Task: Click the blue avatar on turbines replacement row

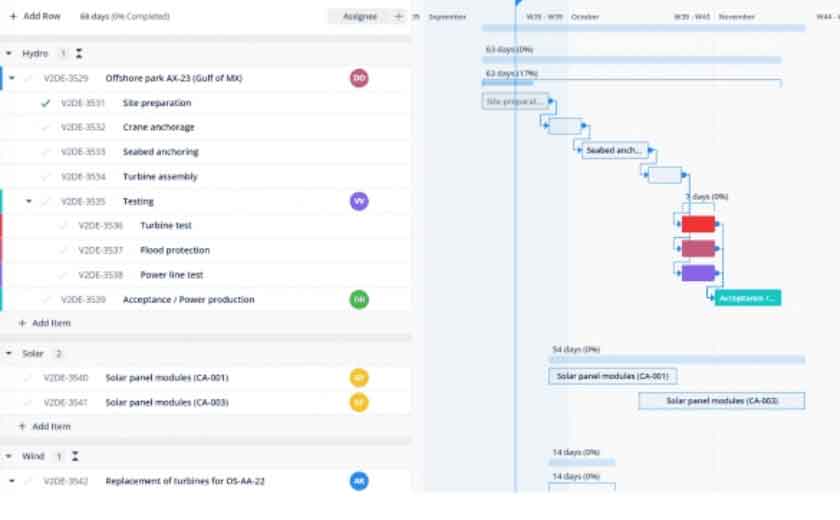Action: [x=359, y=481]
